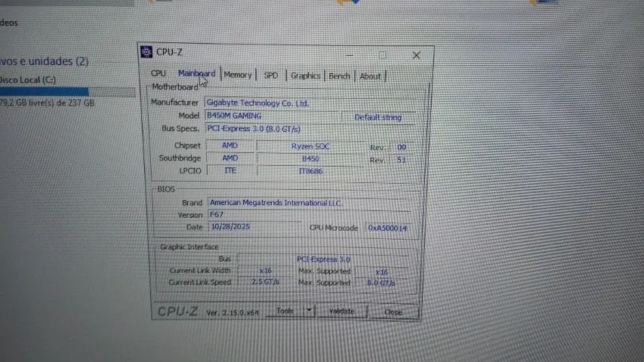Click the chipset Rev. 00 value
The image size is (644, 362).
pyautogui.click(x=401, y=147)
